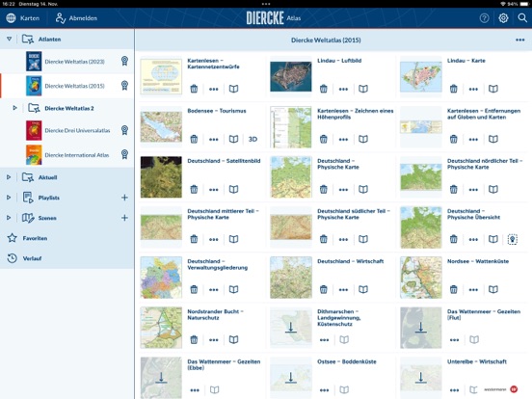The width and height of the screenshot is (532, 399).
Task: Download Ostsee – Boddenküste map thumbnail
Action: point(291,378)
